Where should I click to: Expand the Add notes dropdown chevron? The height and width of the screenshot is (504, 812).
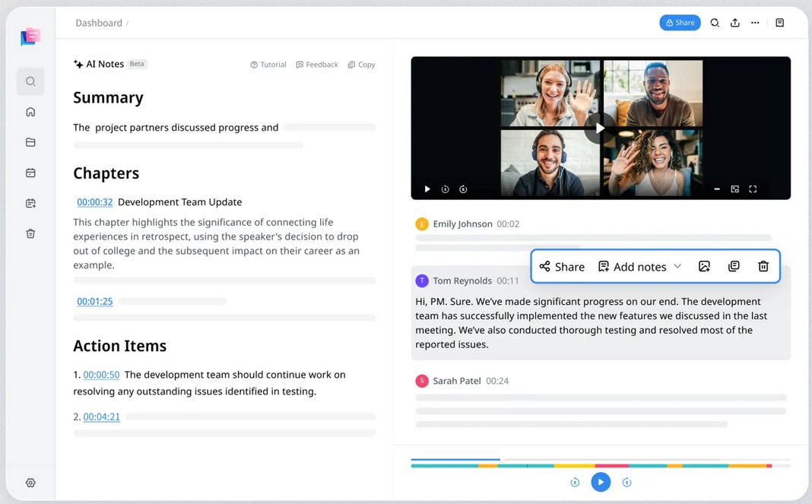[677, 266]
